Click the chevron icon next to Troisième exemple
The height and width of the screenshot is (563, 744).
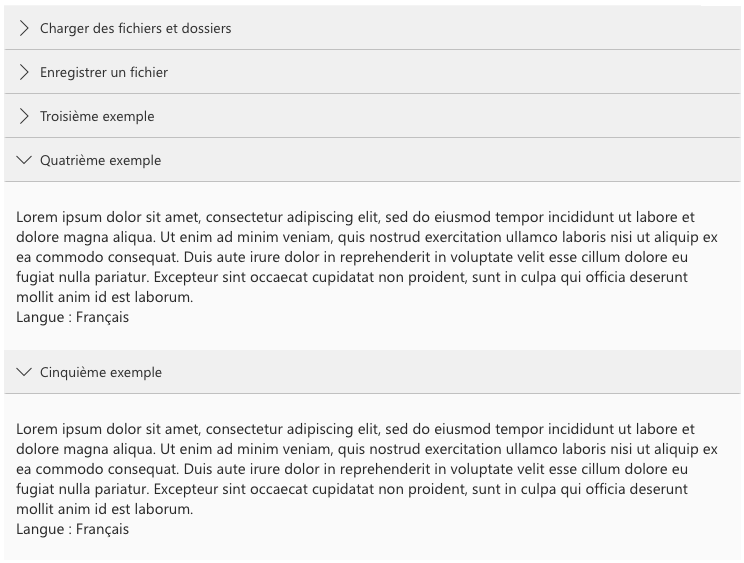(24, 117)
